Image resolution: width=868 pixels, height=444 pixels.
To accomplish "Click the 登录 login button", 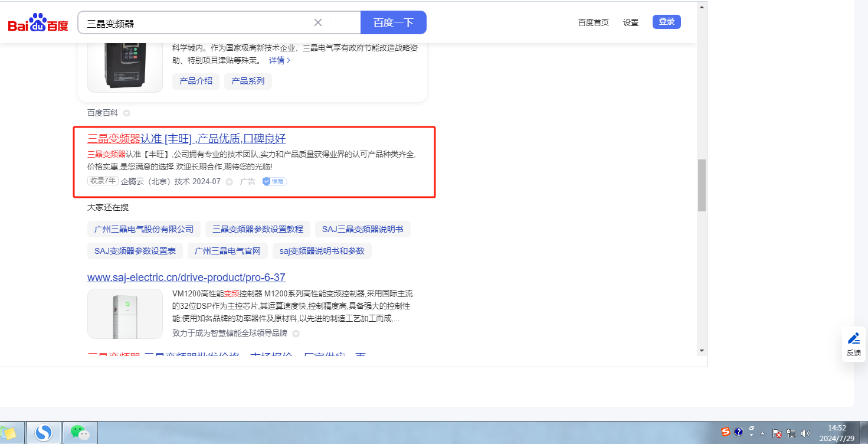I will [x=666, y=22].
